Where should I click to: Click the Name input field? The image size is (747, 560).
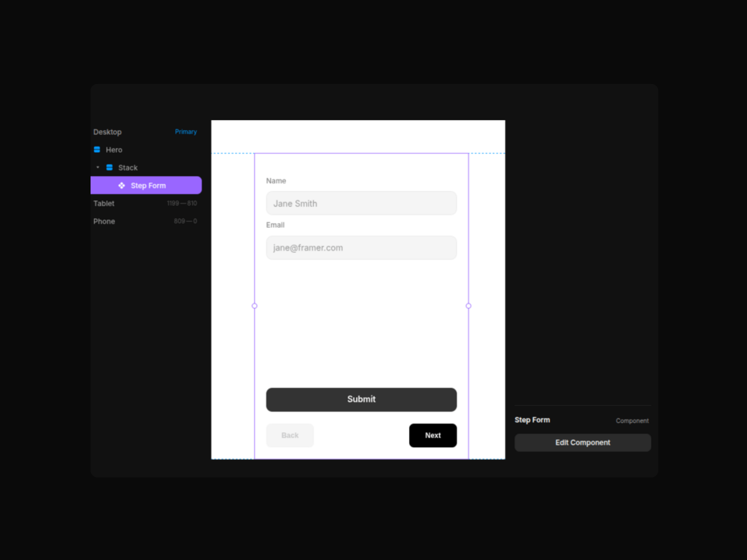point(361,203)
